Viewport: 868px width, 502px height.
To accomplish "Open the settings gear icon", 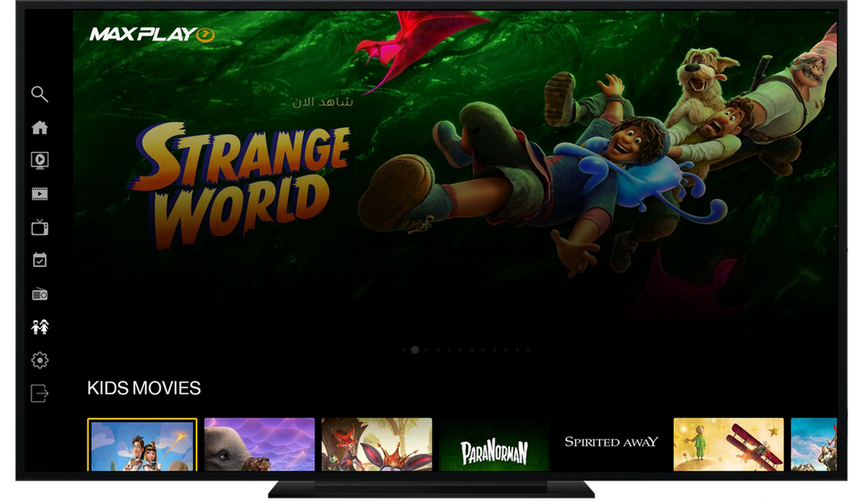I will click(x=40, y=360).
